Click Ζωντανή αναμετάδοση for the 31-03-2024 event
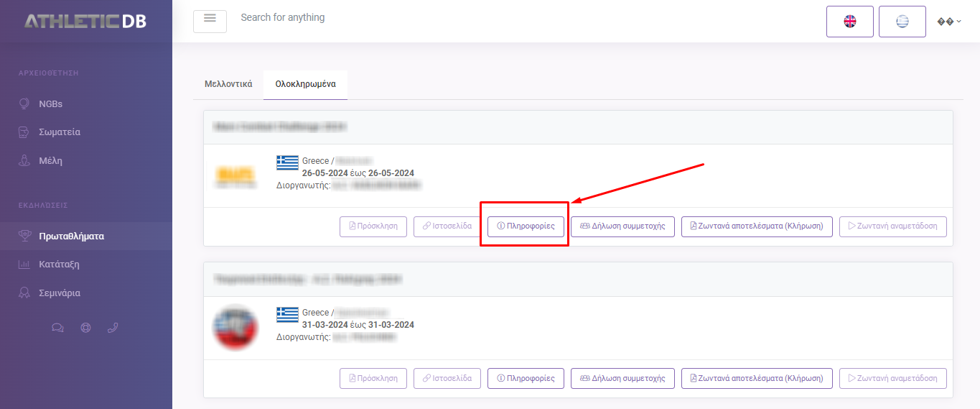Screen dimensions: 980x409 (893, 378)
